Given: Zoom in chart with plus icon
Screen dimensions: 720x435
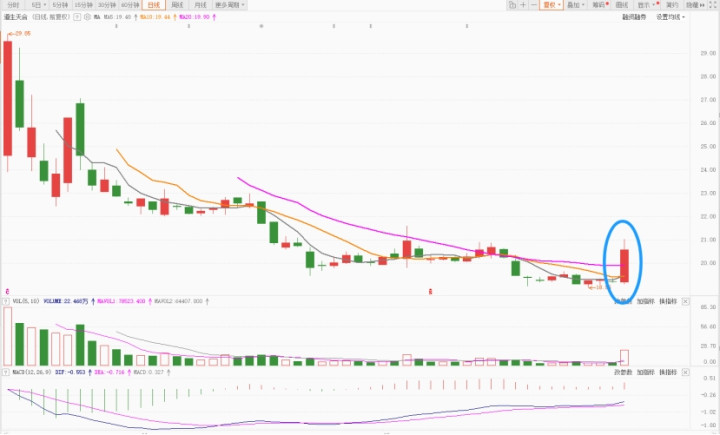Looking at the screenshot, I should click(x=523, y=5).
